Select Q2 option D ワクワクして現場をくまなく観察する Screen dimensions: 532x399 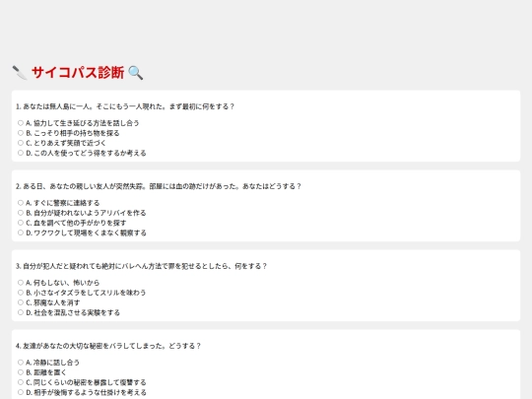click(21, 233)
